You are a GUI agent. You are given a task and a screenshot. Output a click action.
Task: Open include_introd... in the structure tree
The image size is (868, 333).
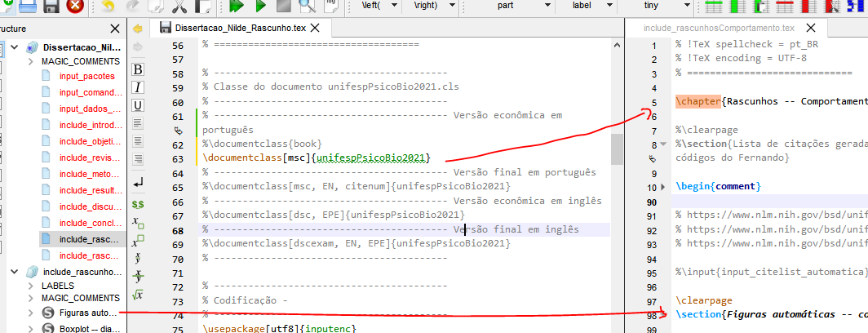click(91, 125)
